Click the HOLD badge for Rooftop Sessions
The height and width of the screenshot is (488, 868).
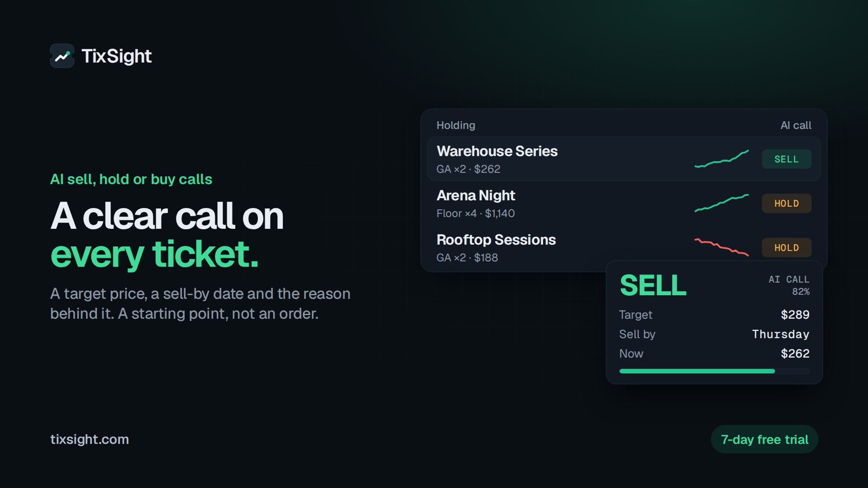(x=787, y=248)
